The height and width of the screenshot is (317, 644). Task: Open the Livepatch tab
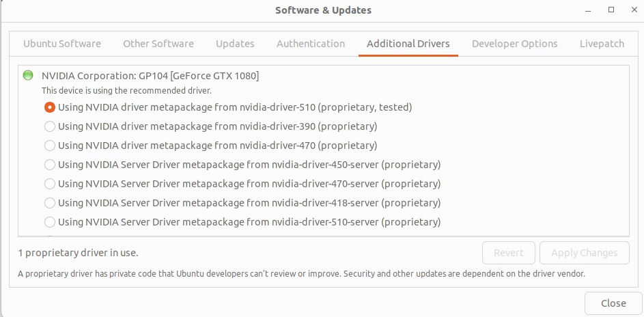(x=602, y=44)
